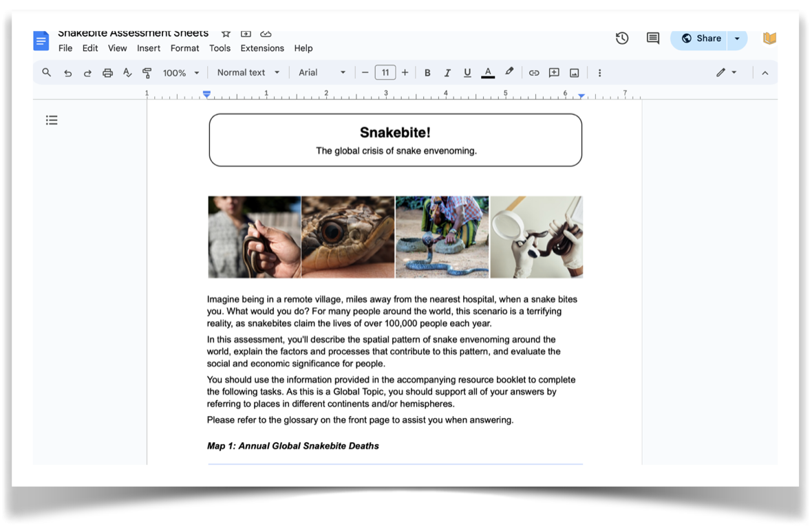This screenshot has height=528, width=812.
Task: Open the highlight color picker
Action: pos(510,72)
